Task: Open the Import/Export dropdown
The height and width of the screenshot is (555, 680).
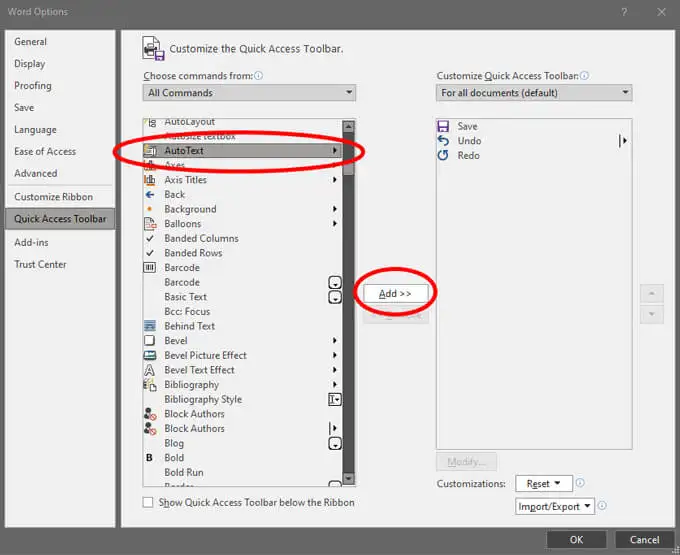Action: coord(555,506)
